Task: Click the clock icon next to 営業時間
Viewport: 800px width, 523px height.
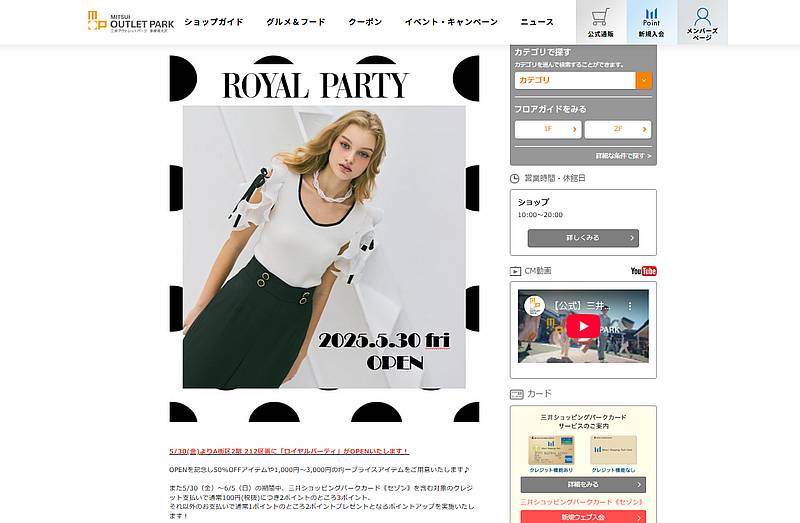Action: (514, 179)
